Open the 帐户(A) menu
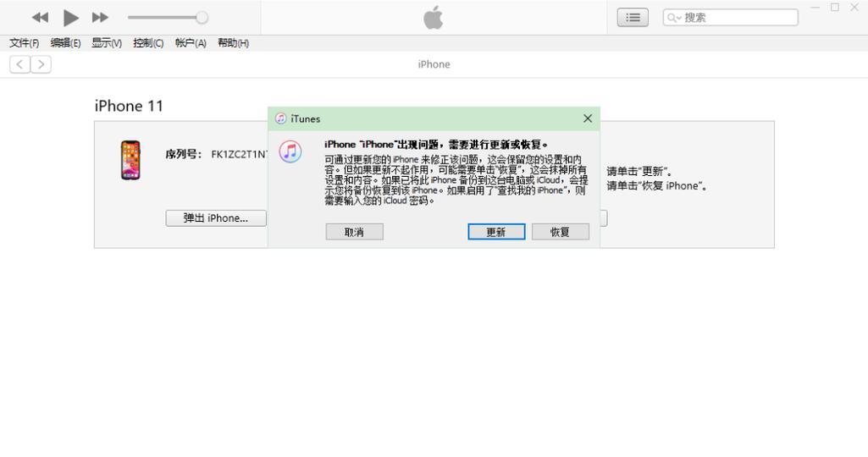 coord(191,43)
